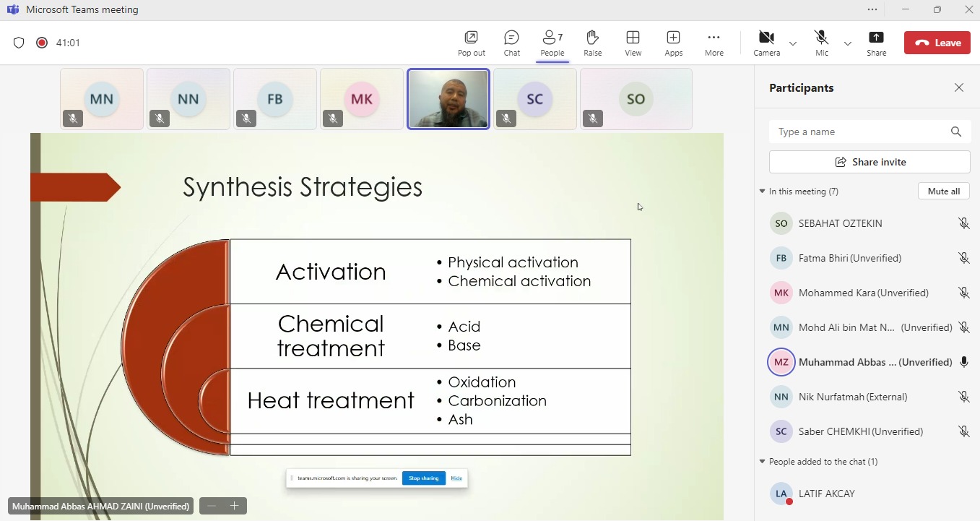Collapse 'People added to the chat' section

(762, 462)
